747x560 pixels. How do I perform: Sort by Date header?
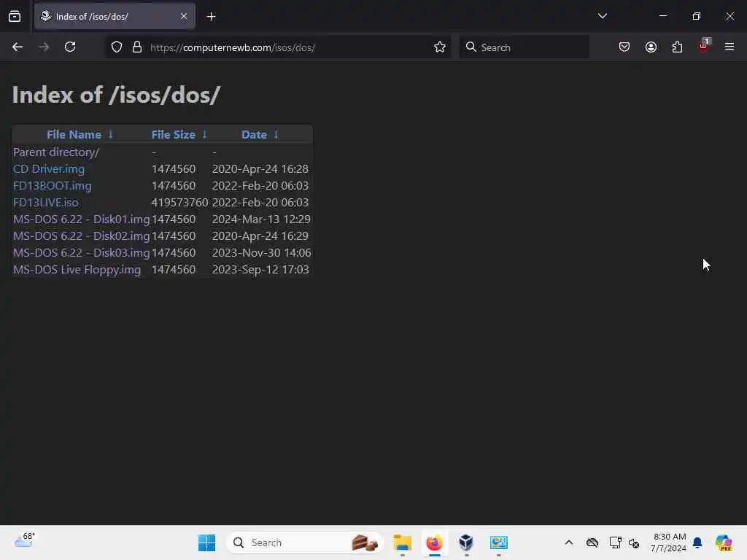click(x=254, y=135)
